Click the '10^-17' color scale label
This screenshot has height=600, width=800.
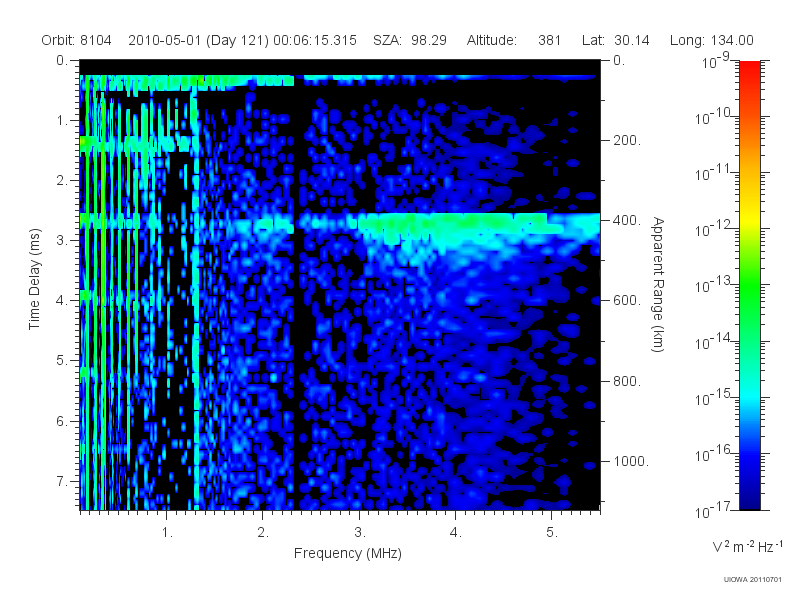(x=713, y=510)
